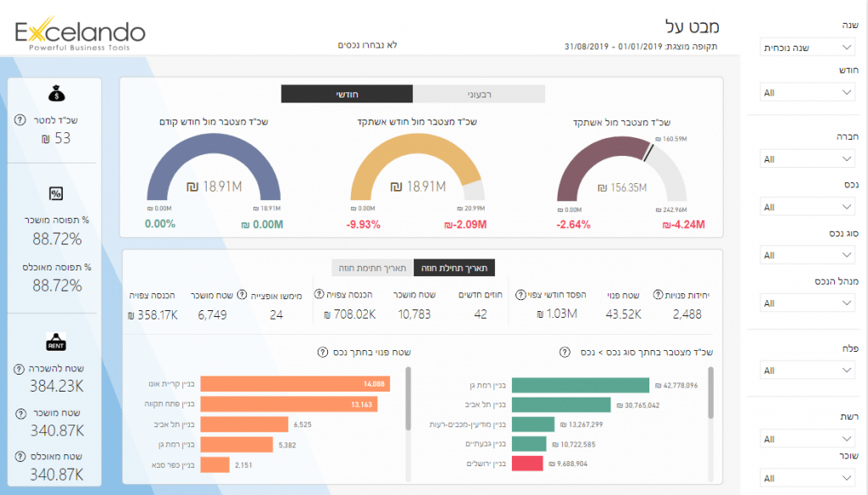Image resolution: width=868 pixels, height=495 pixels.
Task: Select the red בניין ירושלים bar
Action: [x=527, y=464]
